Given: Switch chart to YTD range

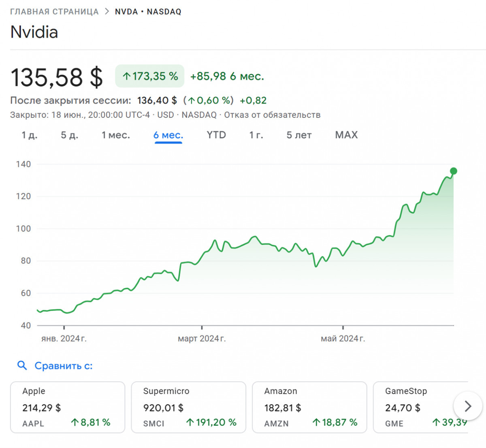Looking at the screenshot, I should [x=216, y=135].
